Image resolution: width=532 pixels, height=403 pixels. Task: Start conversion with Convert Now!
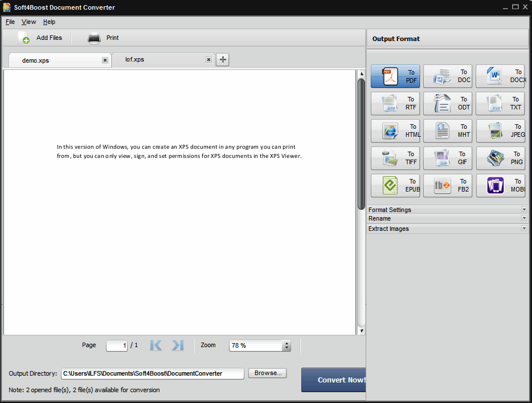(334, 380)
